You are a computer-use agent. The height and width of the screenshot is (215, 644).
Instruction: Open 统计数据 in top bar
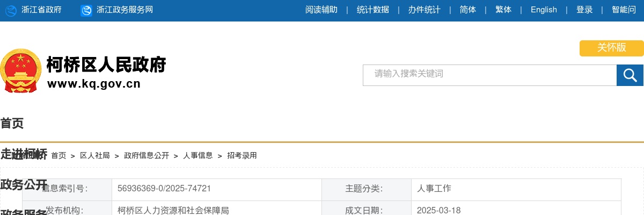[373, 10]
